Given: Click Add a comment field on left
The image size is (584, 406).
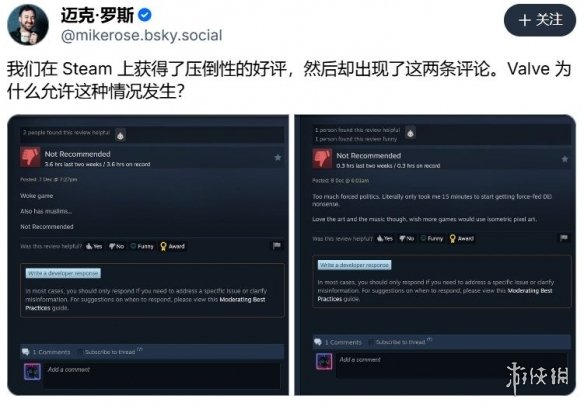Looking at the screenshot, I should (162, 376).
